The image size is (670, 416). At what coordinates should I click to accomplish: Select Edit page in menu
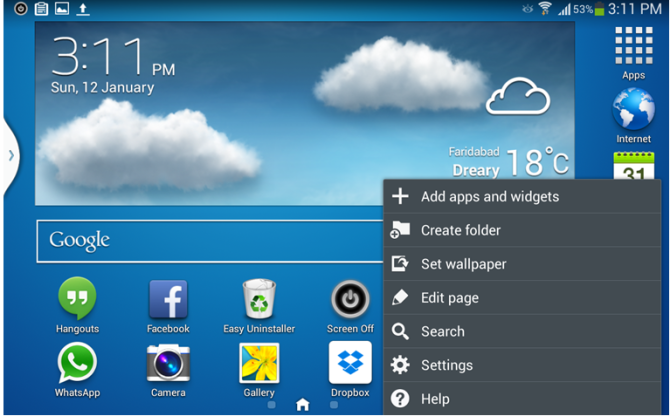522,298
